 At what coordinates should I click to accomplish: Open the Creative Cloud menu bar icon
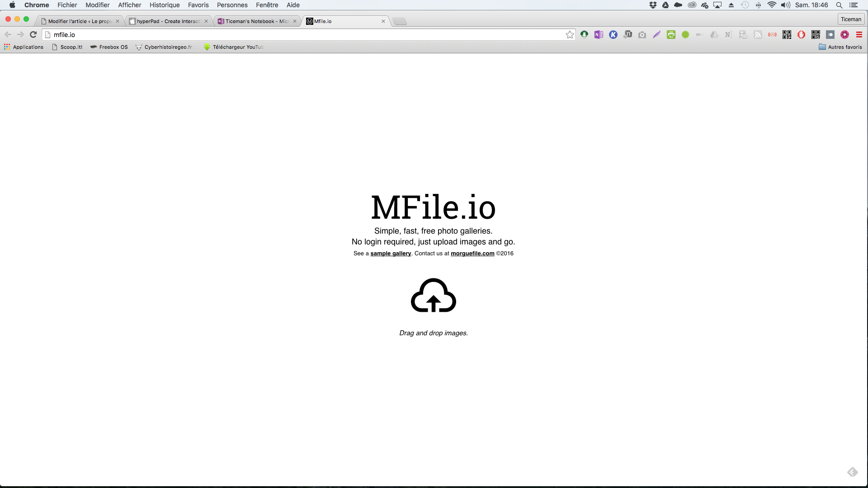coord(692,5)
